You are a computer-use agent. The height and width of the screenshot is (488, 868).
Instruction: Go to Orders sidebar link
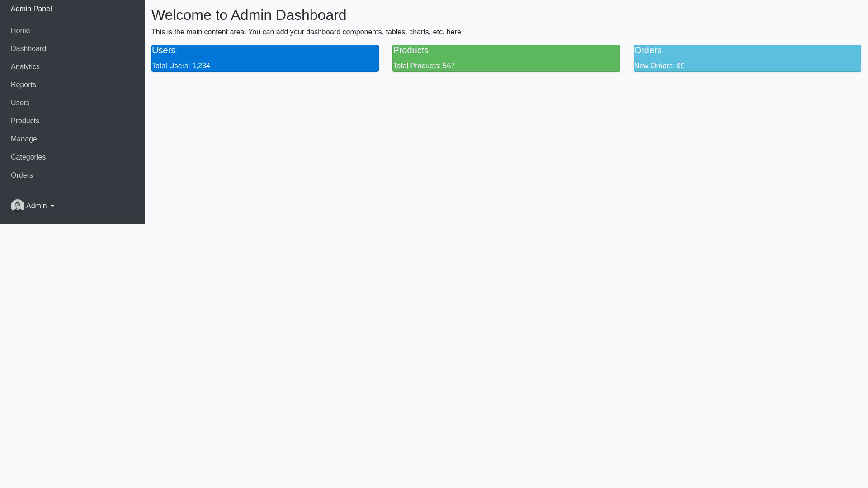tap(22, 175)
